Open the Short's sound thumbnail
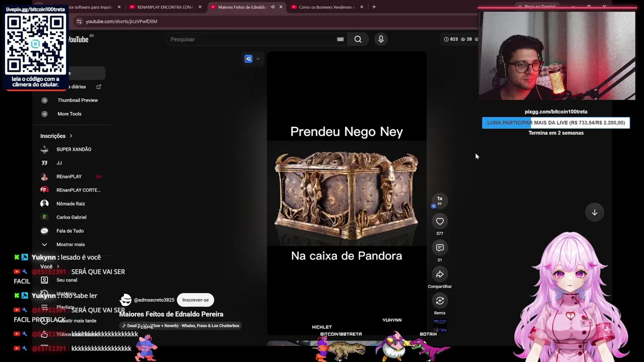This screenshot has height=362, width=644. tap(440, 326)
